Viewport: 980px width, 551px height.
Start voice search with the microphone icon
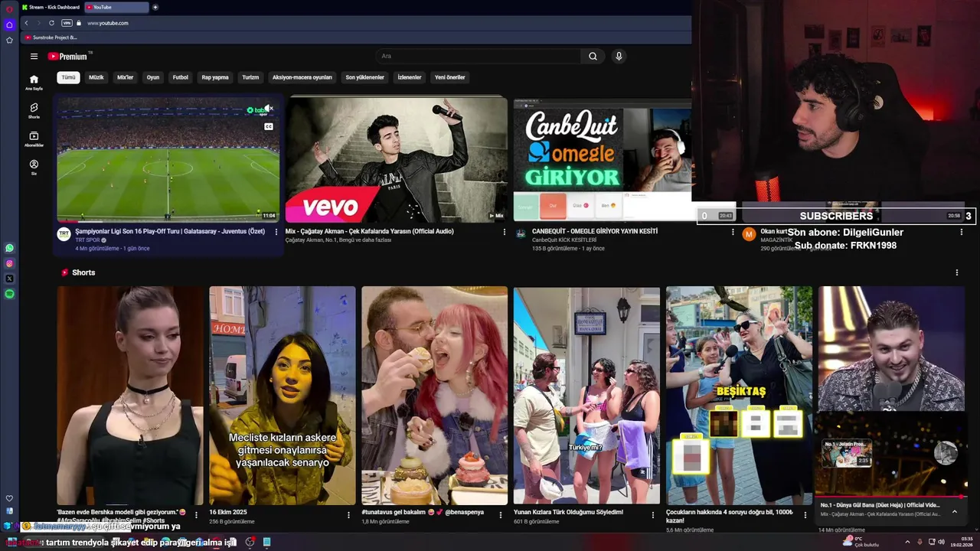619,56
